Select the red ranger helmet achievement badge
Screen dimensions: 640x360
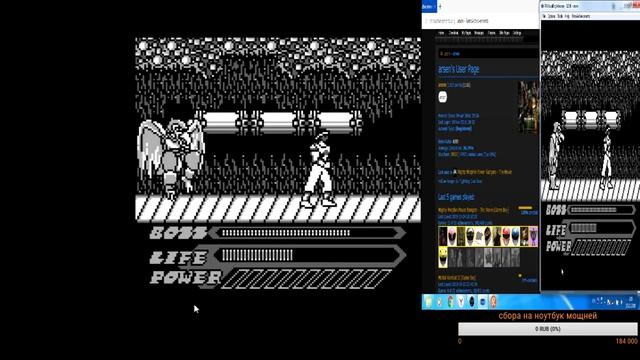[x=506, y=237]
